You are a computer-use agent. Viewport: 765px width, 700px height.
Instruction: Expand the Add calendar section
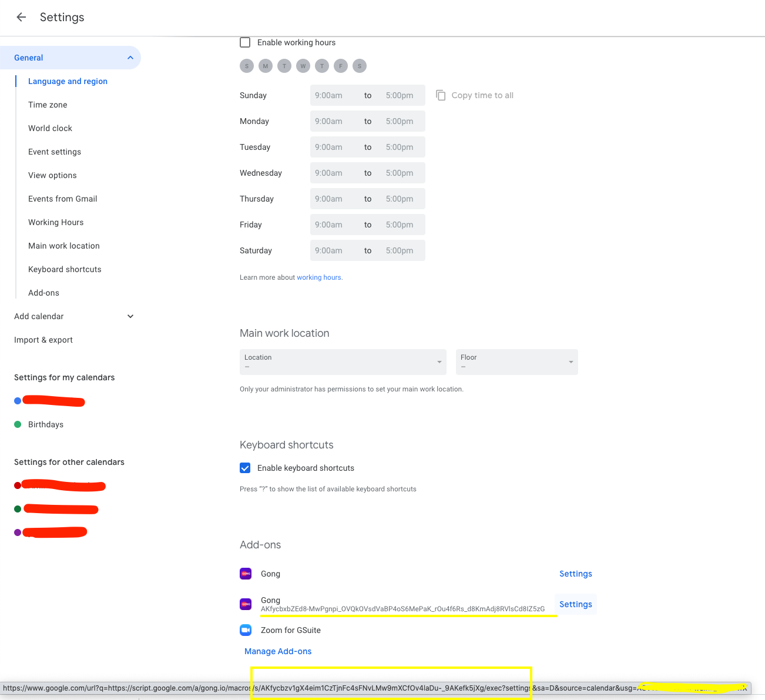point(130,316)
